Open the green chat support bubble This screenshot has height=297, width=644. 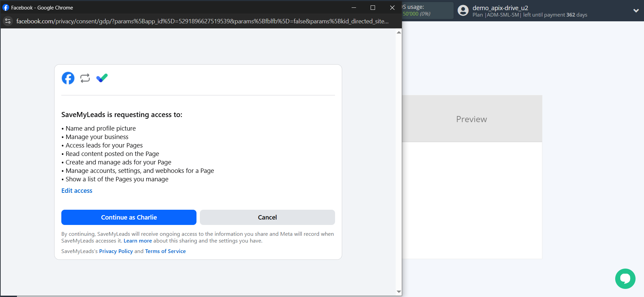click(x=625, y=279)
